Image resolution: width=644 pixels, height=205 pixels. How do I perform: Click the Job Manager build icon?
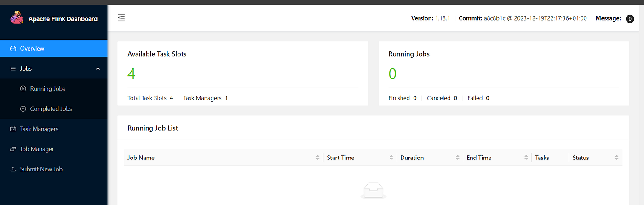tap(13, 149)
